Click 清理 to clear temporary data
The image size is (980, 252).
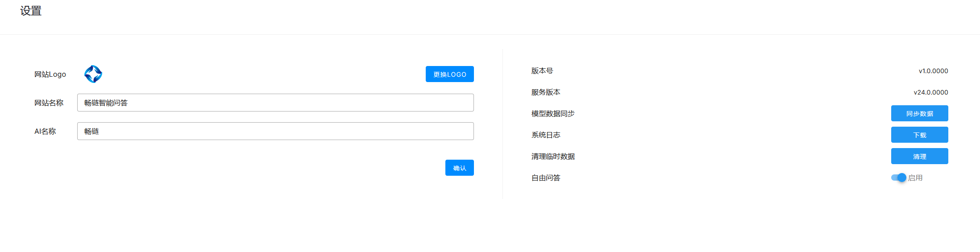919,156
